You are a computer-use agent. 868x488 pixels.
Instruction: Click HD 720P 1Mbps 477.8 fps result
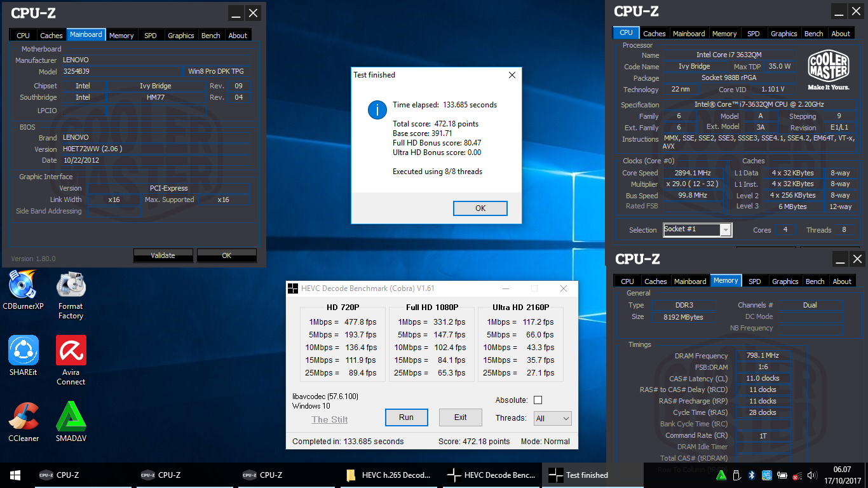coord(342,322)
